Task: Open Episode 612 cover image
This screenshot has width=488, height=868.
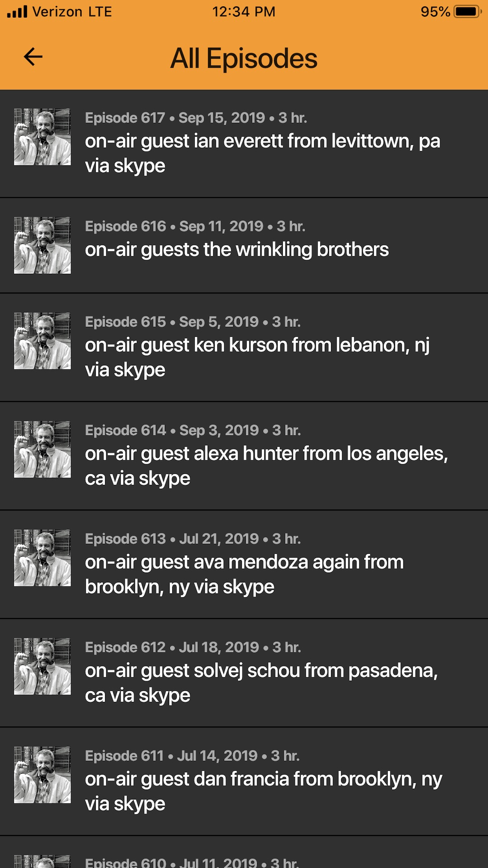Action: click(x=42, y=666)
